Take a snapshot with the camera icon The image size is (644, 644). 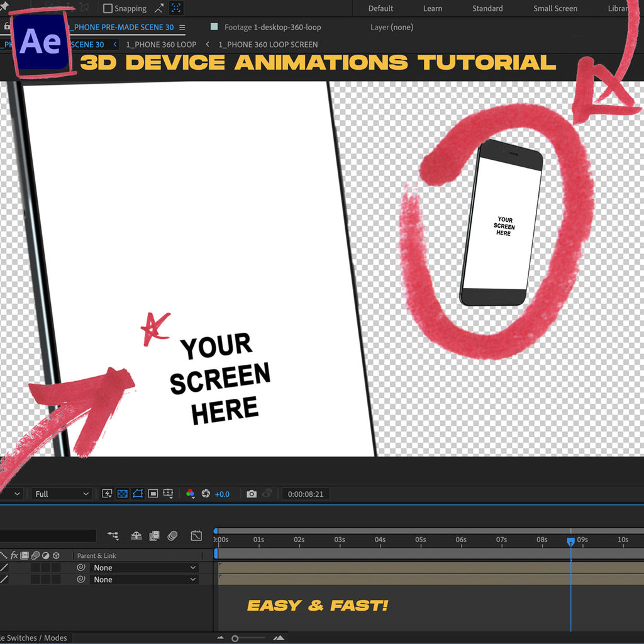point(252,494)
